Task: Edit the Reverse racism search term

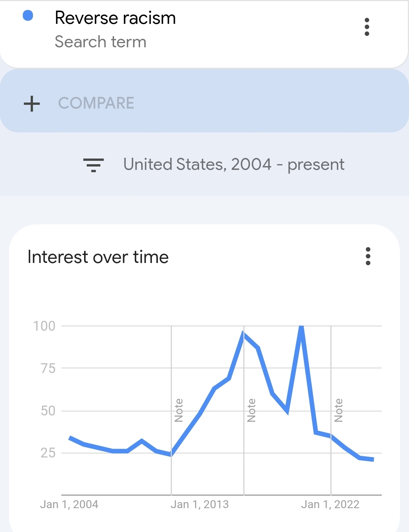Action: click(115, 18)
